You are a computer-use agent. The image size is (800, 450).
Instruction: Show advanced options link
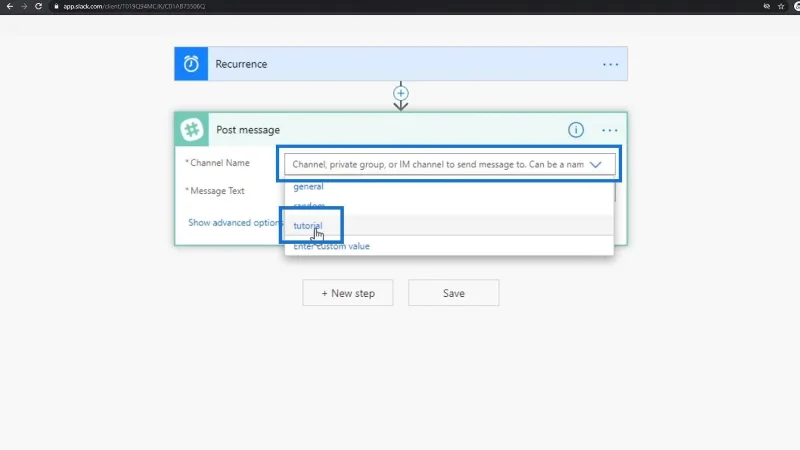point(235,222)
